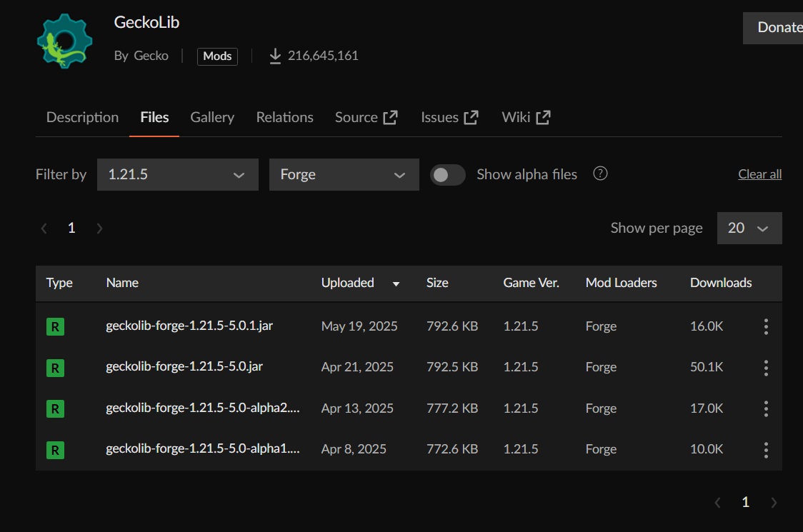The image size is (803, 532).
Task: Click the Downloads column header
Action: [x=721, y=283]
